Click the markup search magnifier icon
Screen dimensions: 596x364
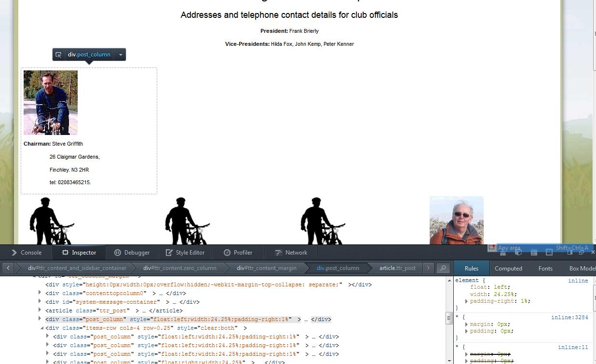(443, 268)
